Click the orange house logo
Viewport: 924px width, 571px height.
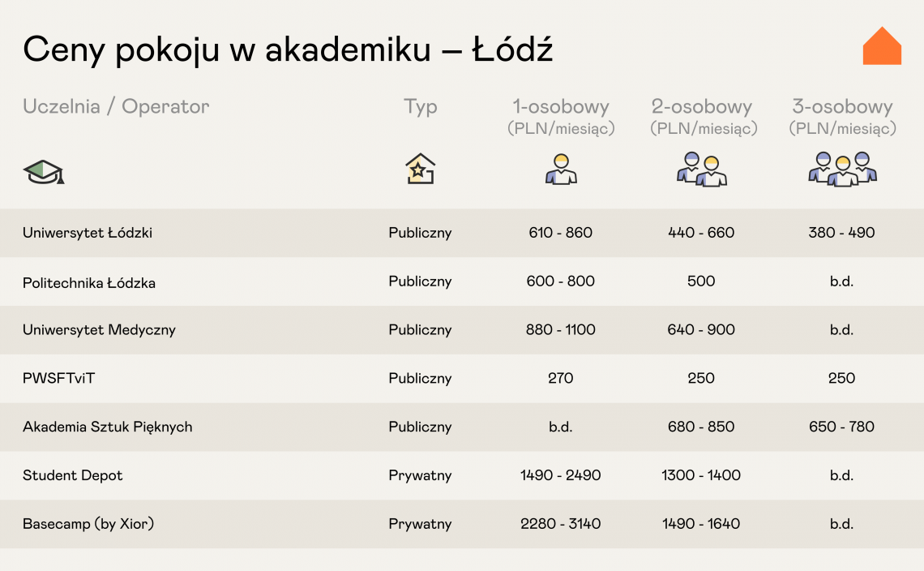click(x=882, y=47)
